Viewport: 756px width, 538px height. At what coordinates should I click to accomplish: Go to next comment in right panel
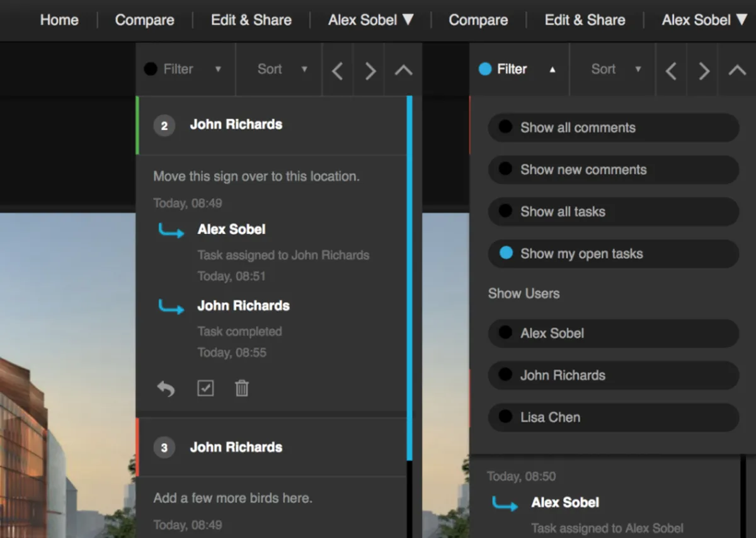[704, 70]
